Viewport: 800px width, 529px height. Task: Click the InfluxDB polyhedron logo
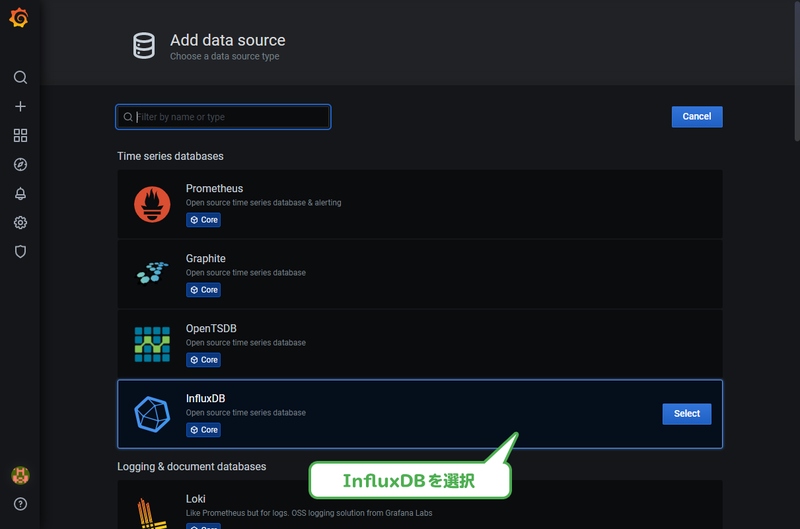click(x=152, y=414)
